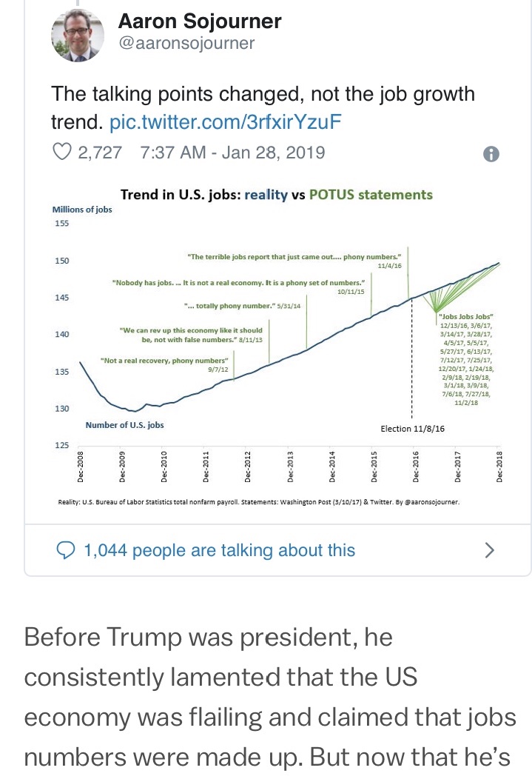Click the heart like icon
This screenshot has height=779, width=532.
click(x=62, y=153)
